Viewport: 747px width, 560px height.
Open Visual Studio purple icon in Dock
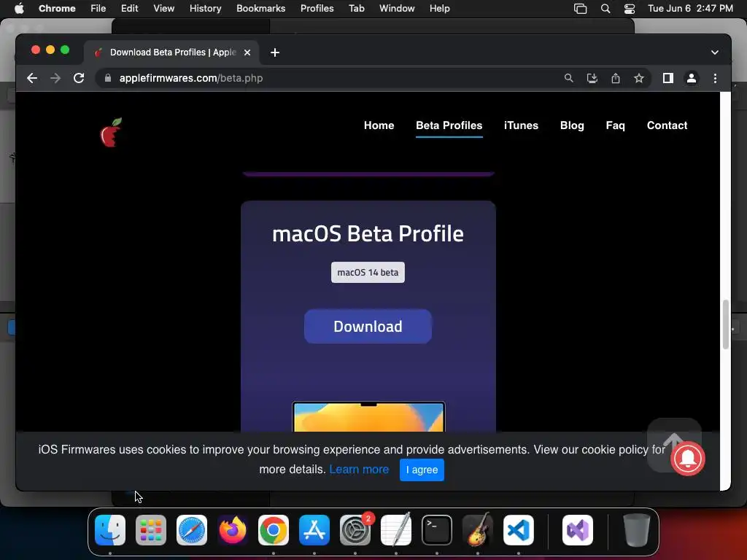(x=578, y=530)
